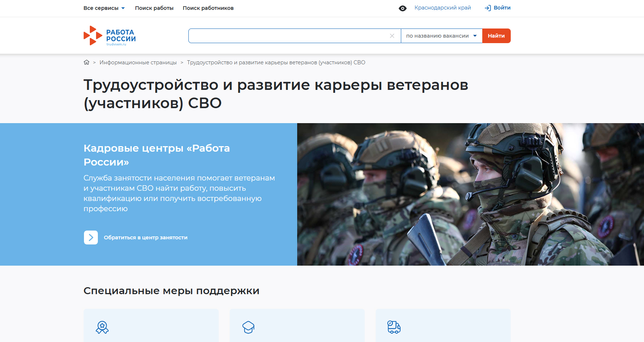Click the white chevron arrow button in blue banner
This screenshot has height=342, width=644.
point(91,237)
